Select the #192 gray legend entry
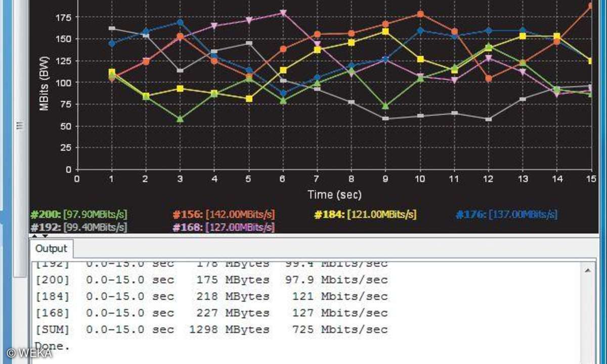This screenshot has width=607, height=364. click(x=78, y=227)
